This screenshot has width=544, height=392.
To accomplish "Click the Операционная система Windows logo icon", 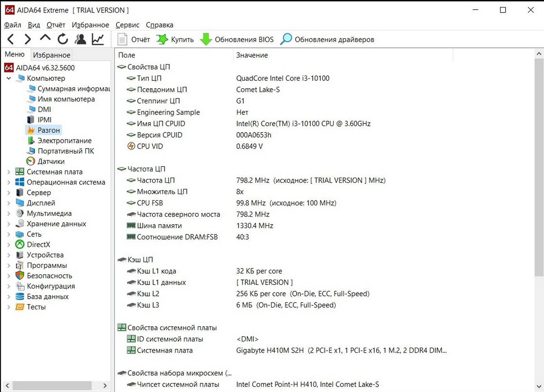I will pyautogui.click(x=20, y=182).
